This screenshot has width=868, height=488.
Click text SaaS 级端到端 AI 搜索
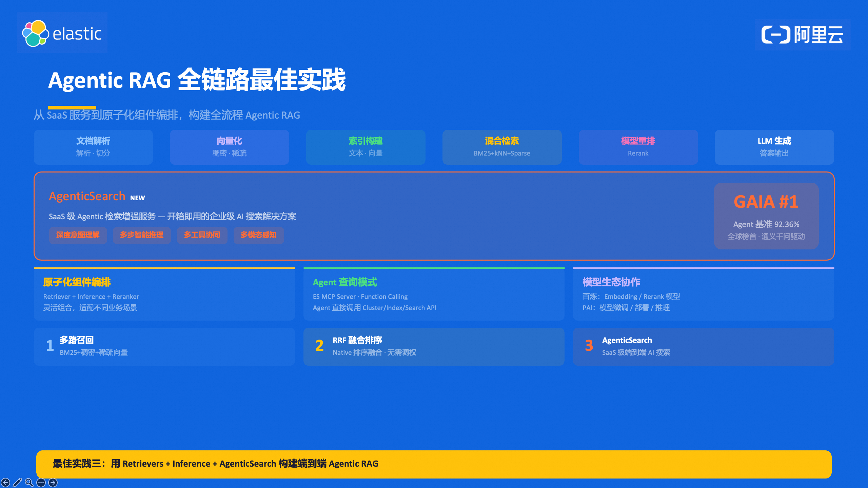[636, 352]
